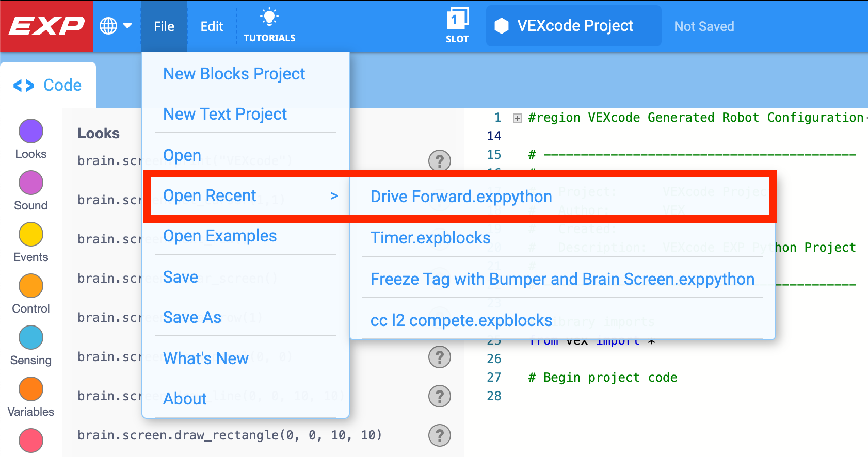
Task: Select the Sound category circle
Action: coord(31,183)
